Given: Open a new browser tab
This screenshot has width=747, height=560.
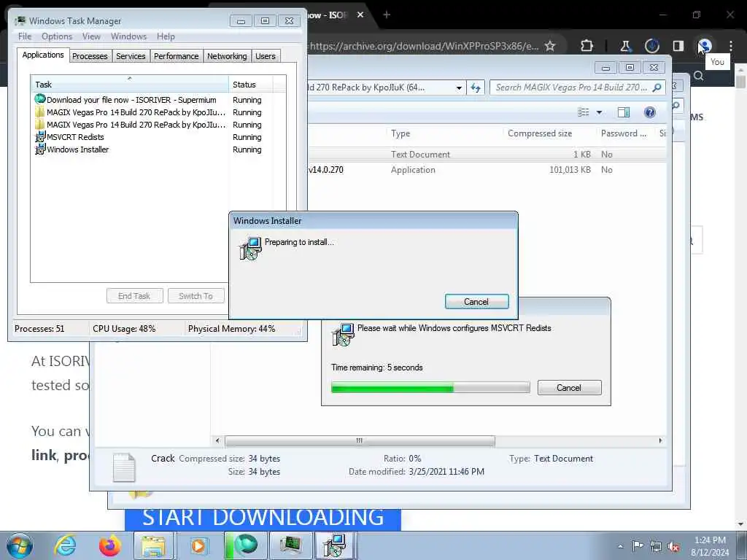Looking at the screenshot, I should (387, 15).
